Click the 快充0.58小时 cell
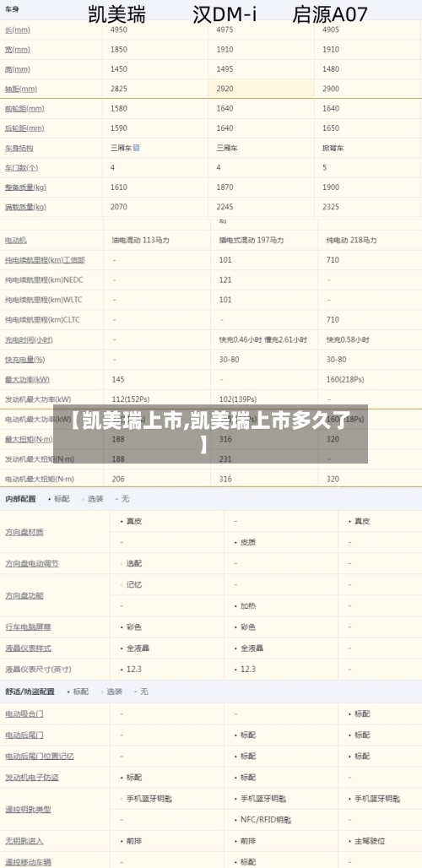The width and height of the screenshot is (422, 868). tap(348, 339)
